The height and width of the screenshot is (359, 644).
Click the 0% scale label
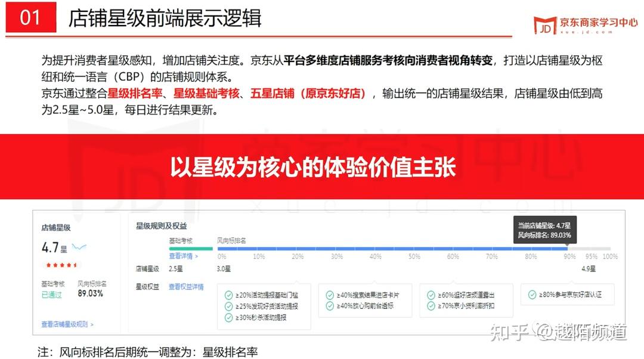point(222,256)
